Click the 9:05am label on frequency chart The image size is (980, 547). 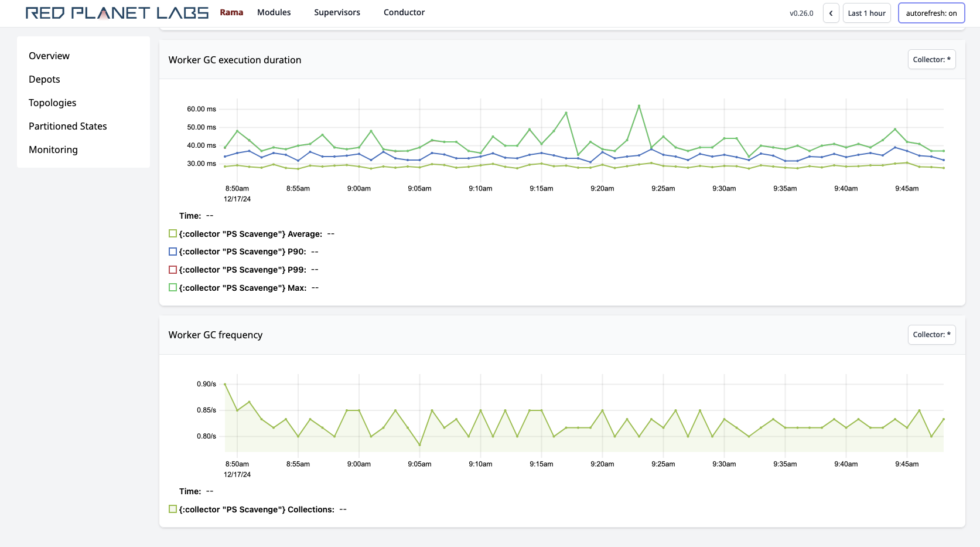point(419,464)
